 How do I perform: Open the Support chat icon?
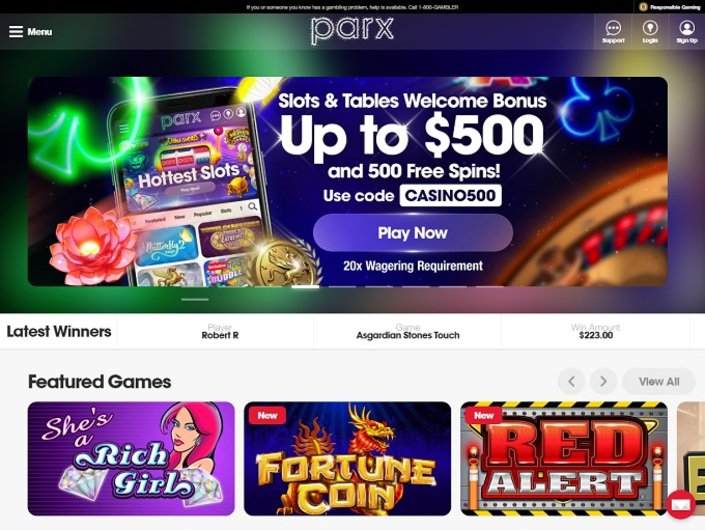[613, 28]
